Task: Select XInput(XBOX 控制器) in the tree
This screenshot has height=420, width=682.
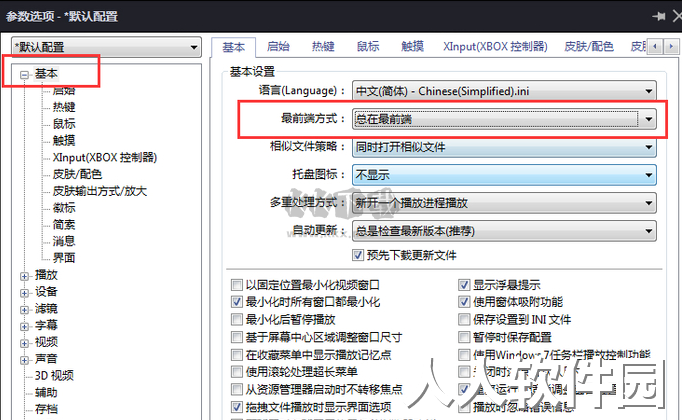Action: click(x=104, y=157)
